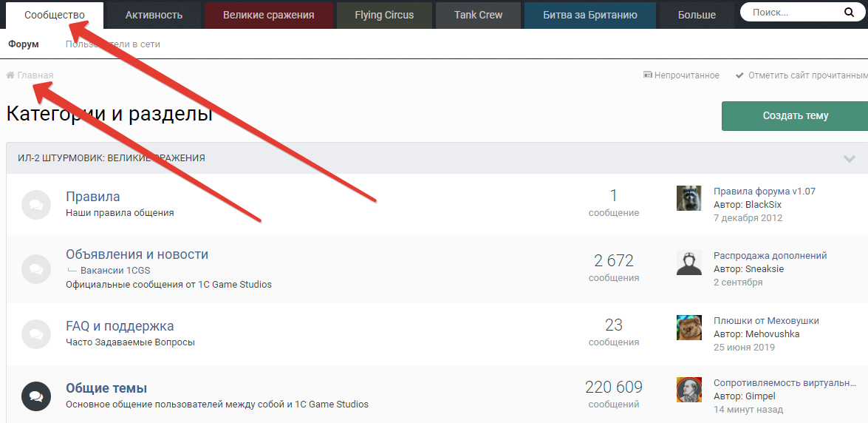
Task: Open the Вакансии 1CGS subforum link
Action: tap(115, 271)
